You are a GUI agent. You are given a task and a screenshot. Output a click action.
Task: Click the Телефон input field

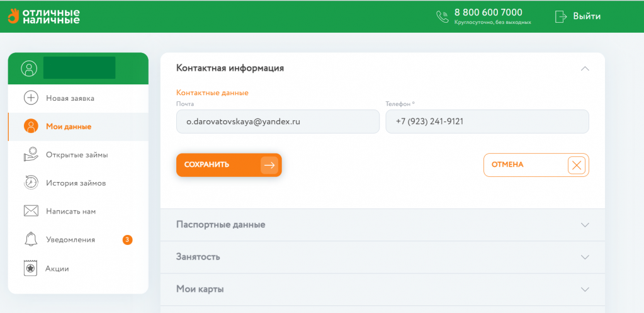487,122
